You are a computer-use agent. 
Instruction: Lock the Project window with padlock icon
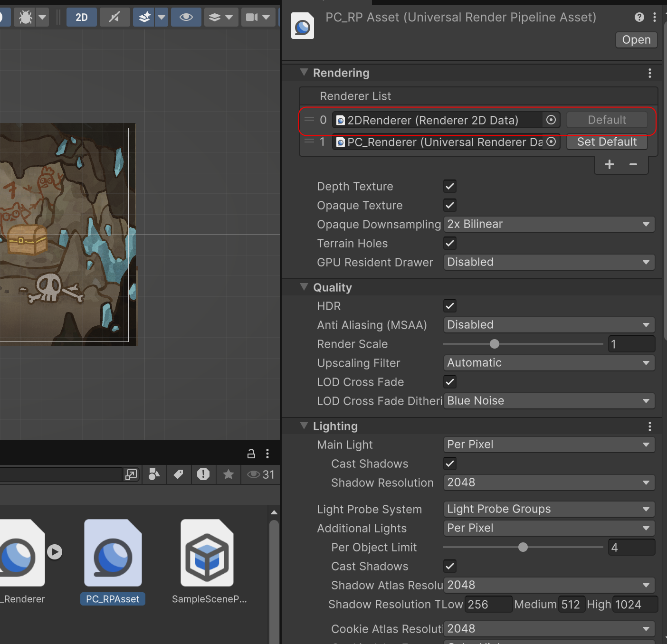(251, 454)
